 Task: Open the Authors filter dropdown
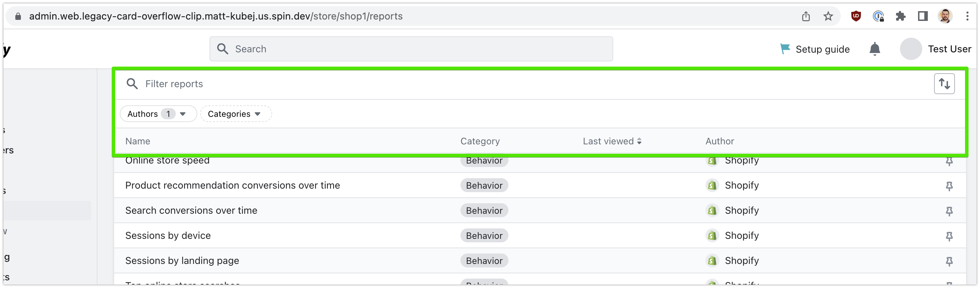158,114
